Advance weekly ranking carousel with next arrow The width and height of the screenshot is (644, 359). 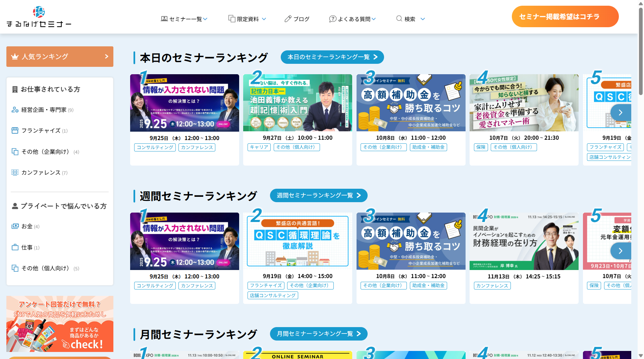pyautogui.click(x=621, y=251)
